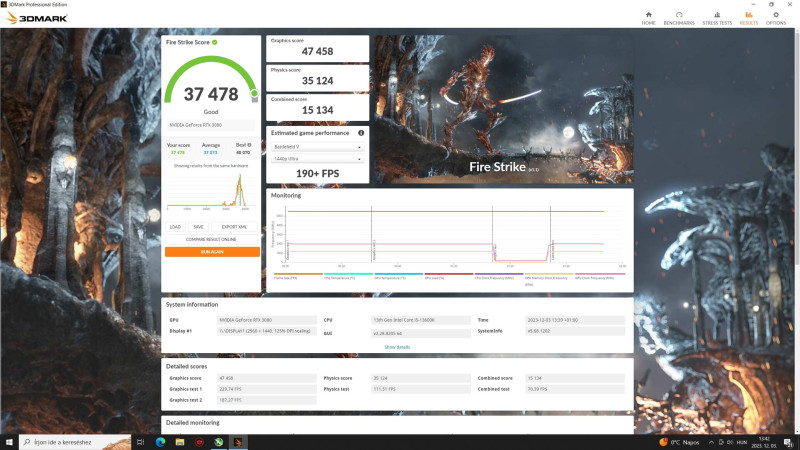Click the 3DMark logo

point(37,18)
